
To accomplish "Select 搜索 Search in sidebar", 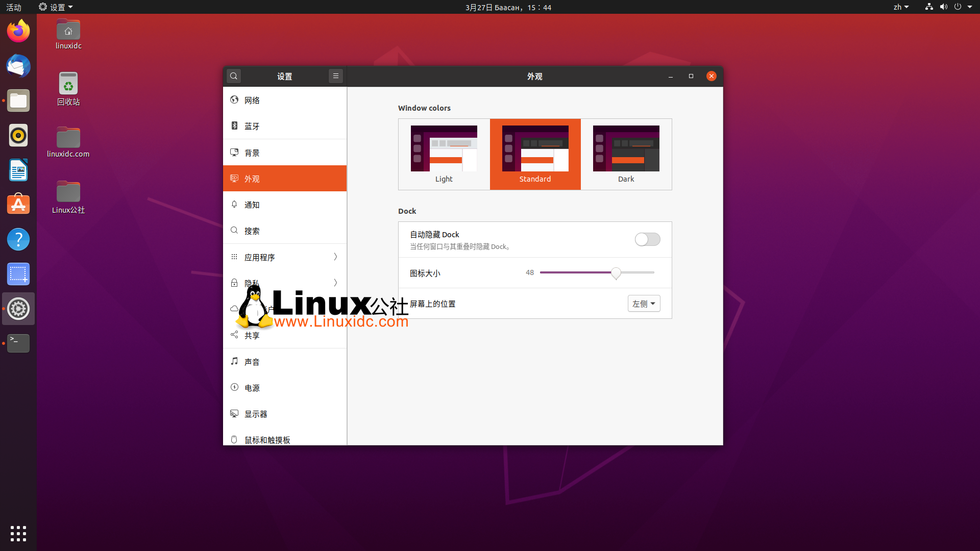I will 285,231.
